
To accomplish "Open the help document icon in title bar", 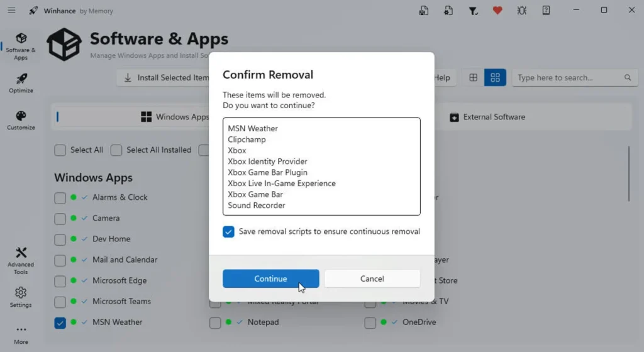I will pos(547,11).
